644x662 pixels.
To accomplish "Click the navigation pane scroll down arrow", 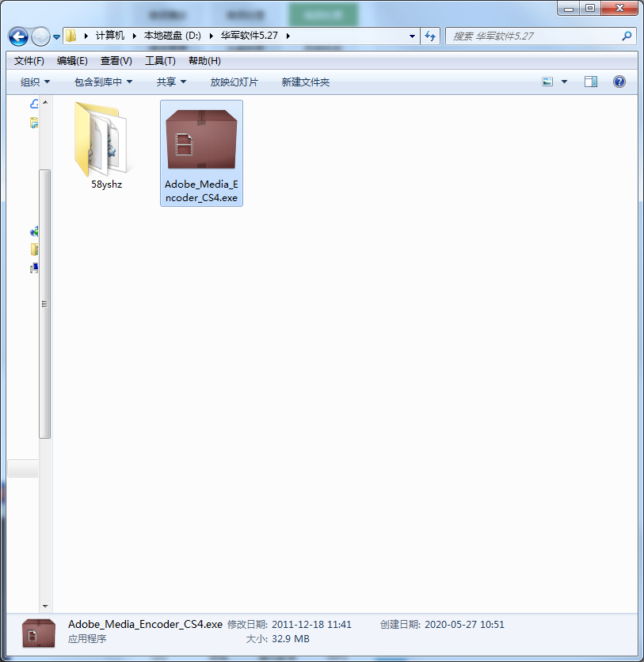I will (x=45, y=607).
